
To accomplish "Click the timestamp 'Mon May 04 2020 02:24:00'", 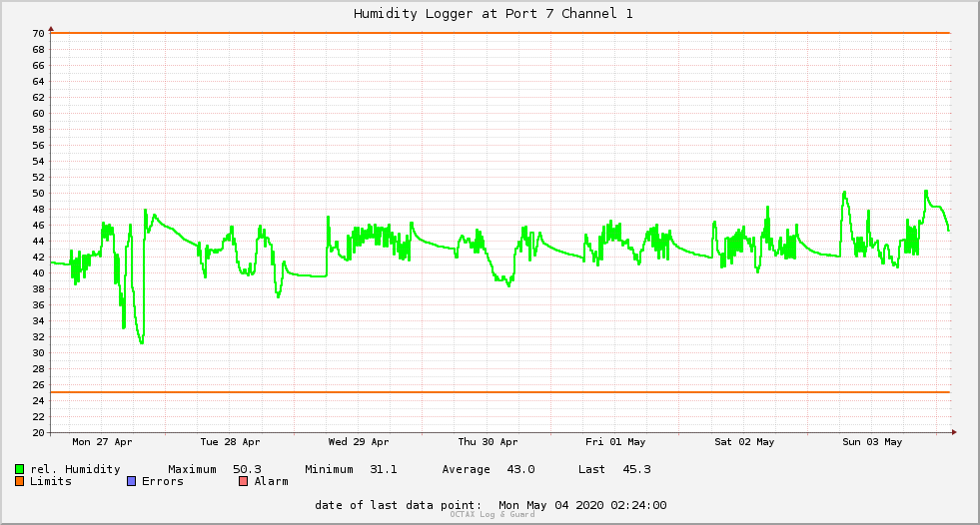I will click(x=582, y=505).
